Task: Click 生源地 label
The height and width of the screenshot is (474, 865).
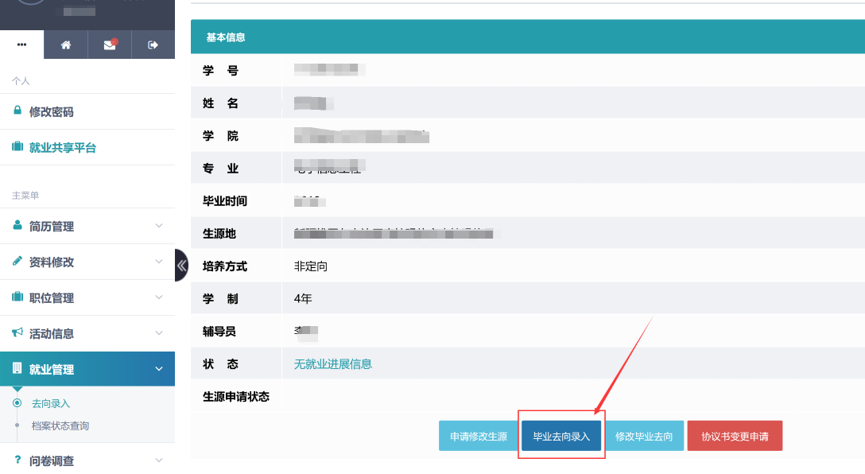Action: pos(219,234)
